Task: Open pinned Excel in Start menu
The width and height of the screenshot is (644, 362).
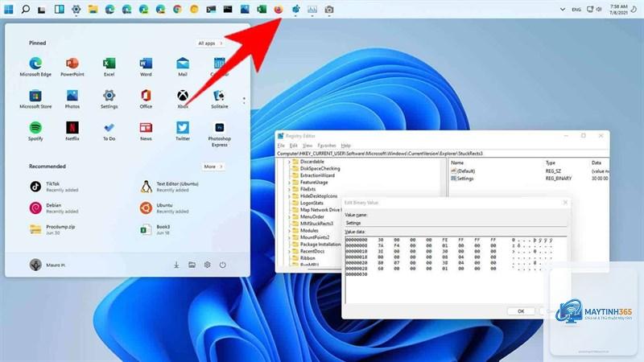Action: (x=109, y=67)
